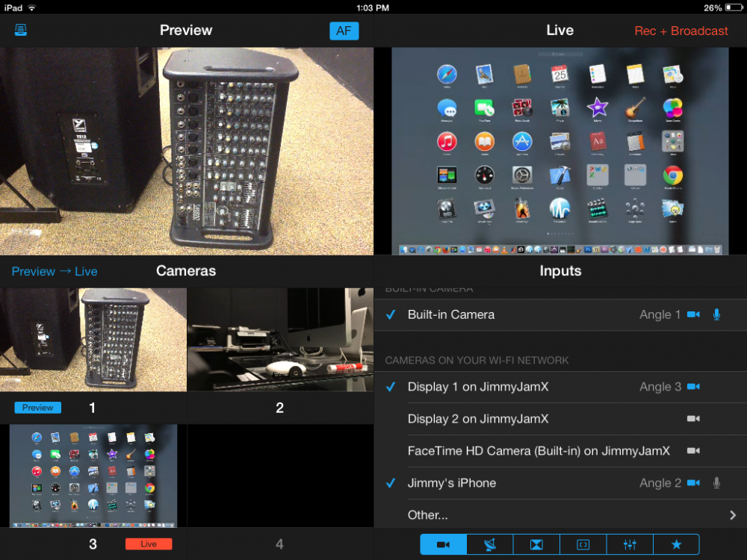The height and width of the screenshot is (560, 747).
Task: Open the transitions panel
Action: (x=536, y=544)
